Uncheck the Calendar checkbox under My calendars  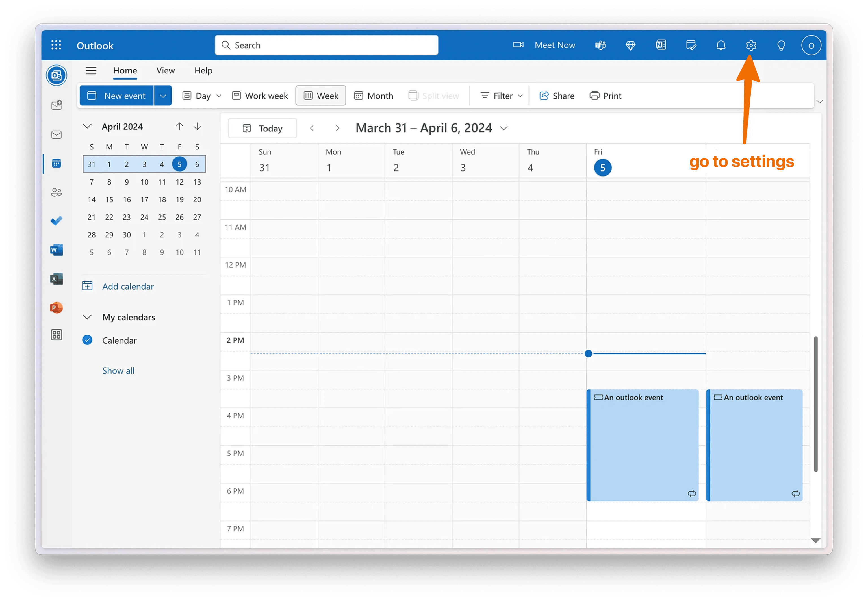pyautogui.click(x=87, y=340)
